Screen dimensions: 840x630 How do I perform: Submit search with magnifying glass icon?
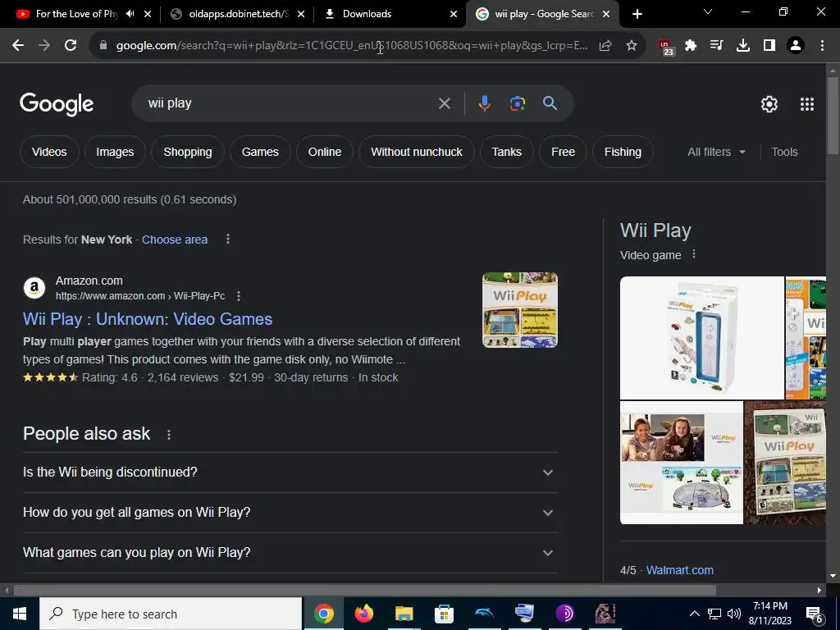coord(550,103)
